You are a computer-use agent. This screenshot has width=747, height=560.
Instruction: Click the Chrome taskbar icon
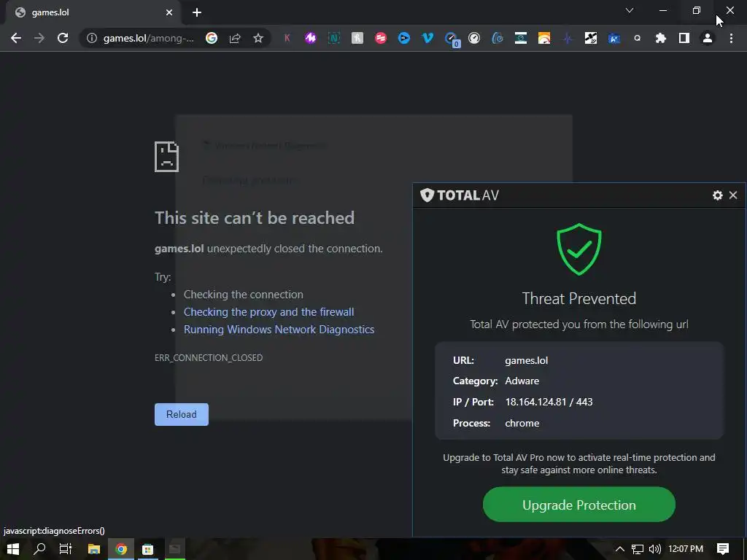pos(121,549)
